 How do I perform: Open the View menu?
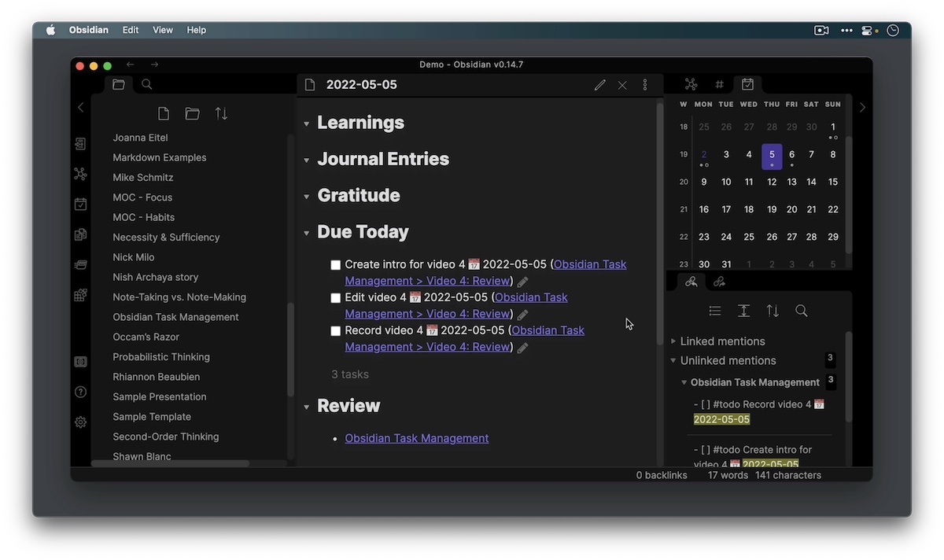pyautogui.click(x=163, y=30)
